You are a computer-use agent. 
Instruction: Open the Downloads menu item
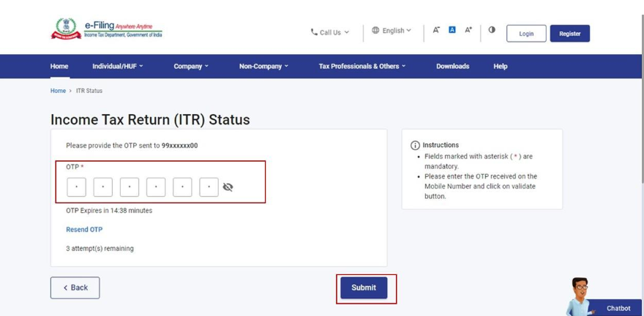click(452, 66)
